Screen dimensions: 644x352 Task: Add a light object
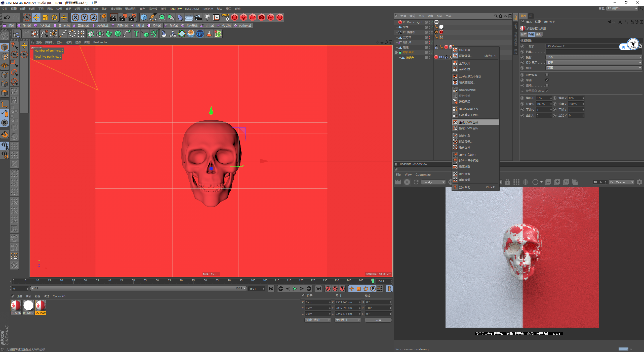pyautogui.click(x=207, y=17)
